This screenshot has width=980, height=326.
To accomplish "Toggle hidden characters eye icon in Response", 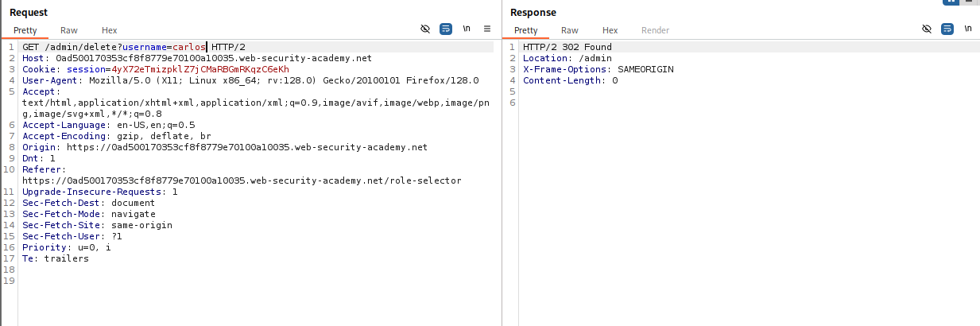I will pos(927,29).
